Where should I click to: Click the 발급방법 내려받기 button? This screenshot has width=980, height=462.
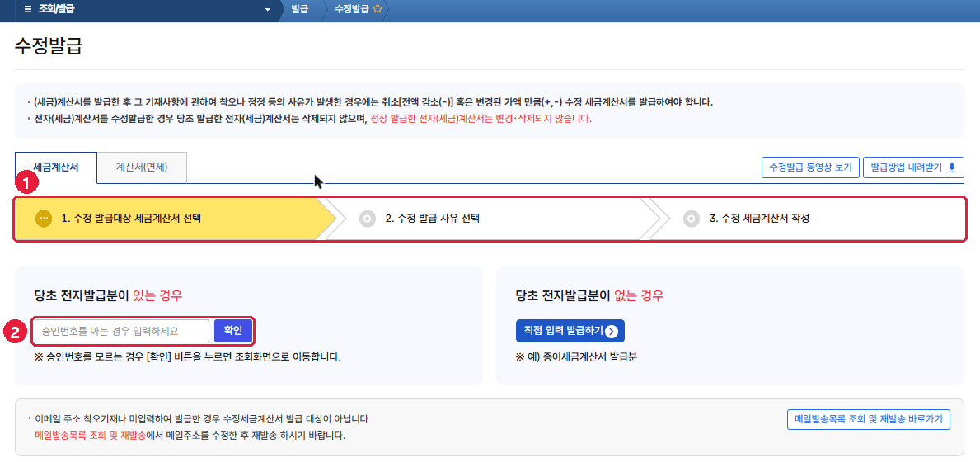(x=913, y=167)
